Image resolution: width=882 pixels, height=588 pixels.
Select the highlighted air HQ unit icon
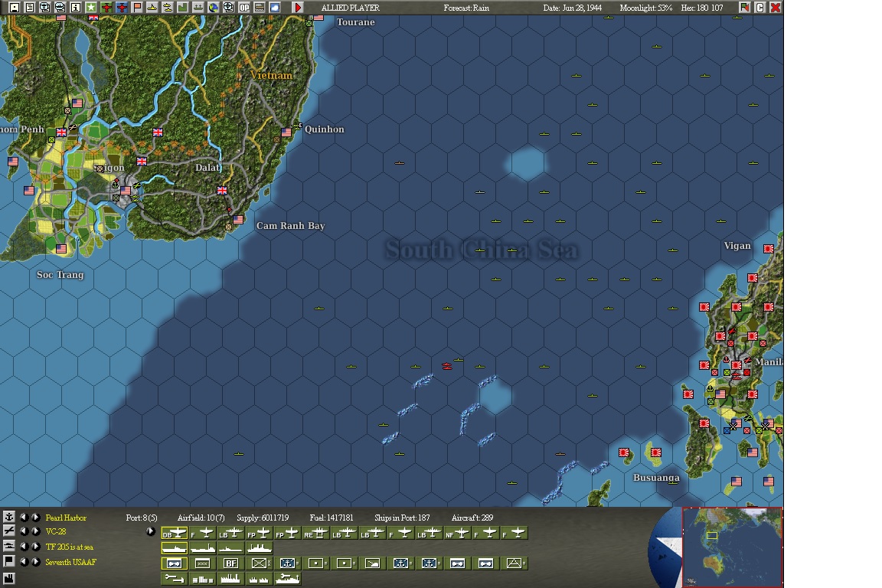tap(175, 563)
